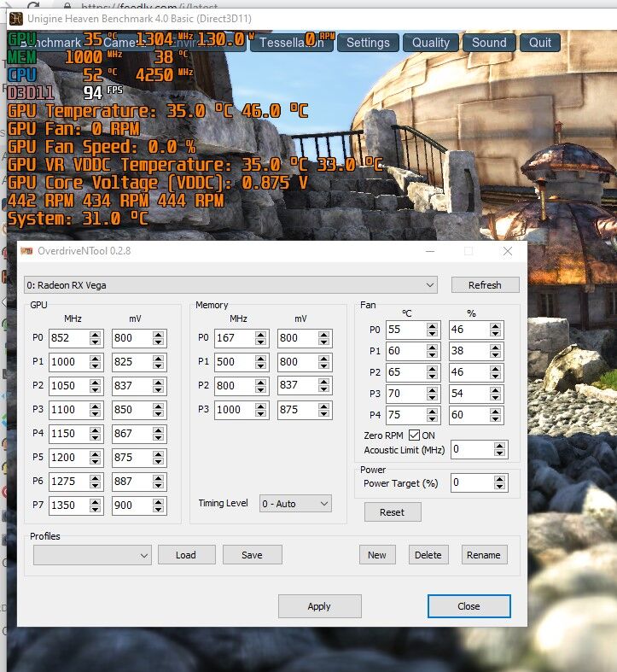
Task: Click the Delete profile button
Action: (428, 555)
